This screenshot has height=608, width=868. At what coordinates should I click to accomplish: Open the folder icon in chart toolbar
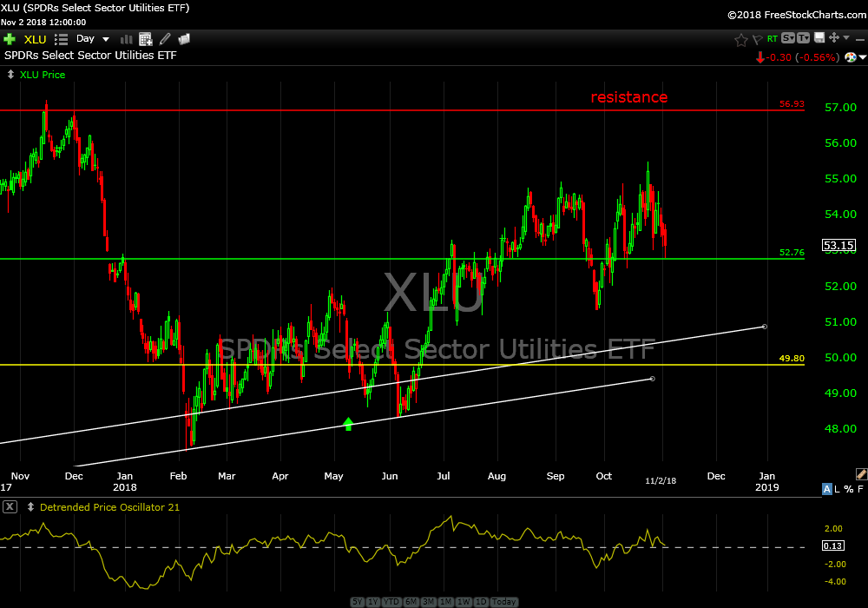click(x=183, y=39)
